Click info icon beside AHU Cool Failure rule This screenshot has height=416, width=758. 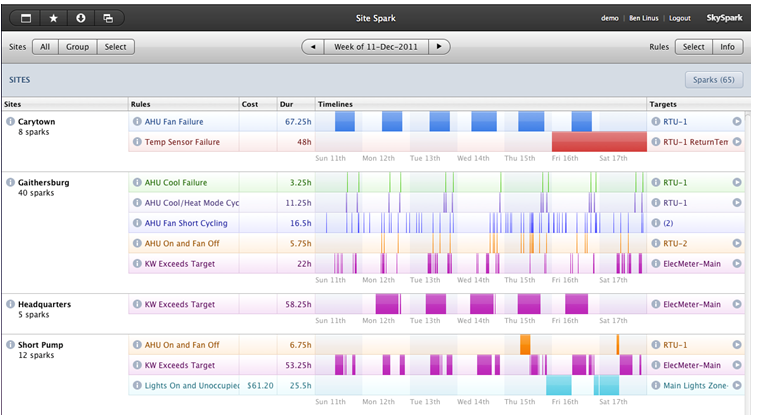click(137, 182)
